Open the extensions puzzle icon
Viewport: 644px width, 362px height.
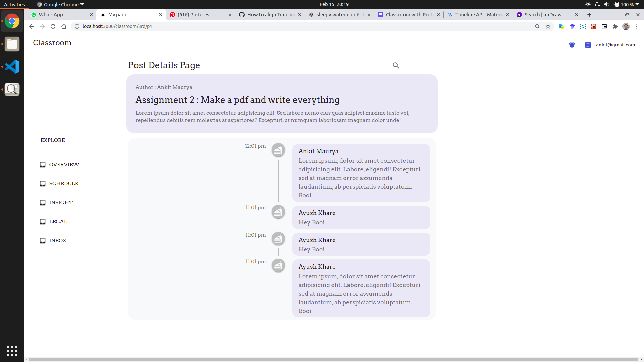point(615,26)
